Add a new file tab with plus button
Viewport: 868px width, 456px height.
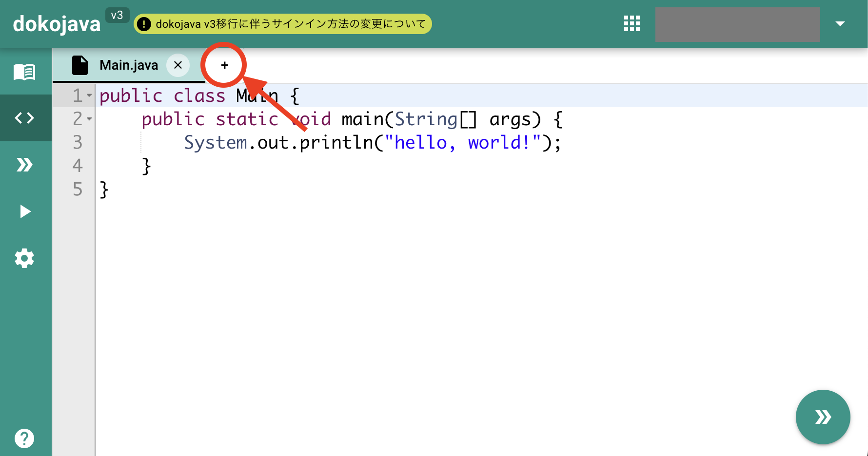click(224, 65)
